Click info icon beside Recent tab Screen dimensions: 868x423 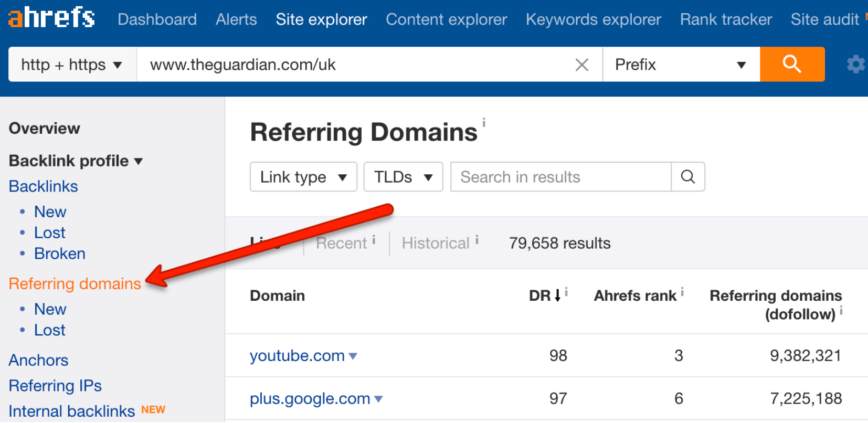tap(374, 240)
